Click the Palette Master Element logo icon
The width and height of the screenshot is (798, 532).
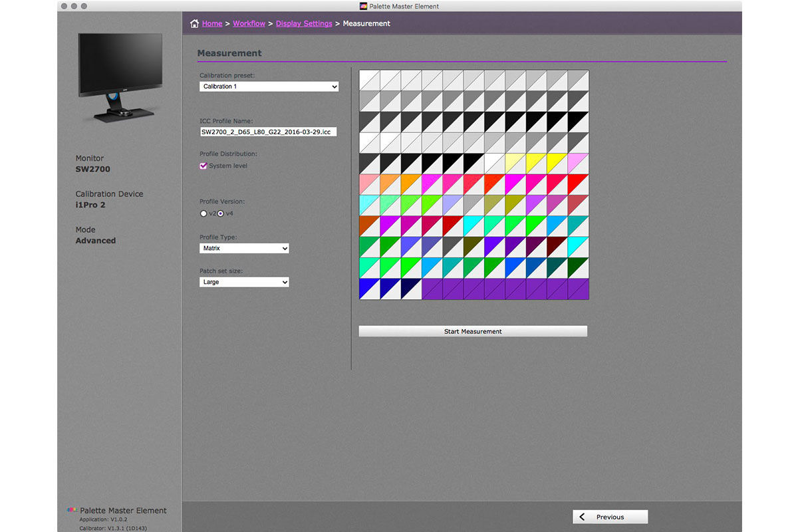tap(72, 510)
